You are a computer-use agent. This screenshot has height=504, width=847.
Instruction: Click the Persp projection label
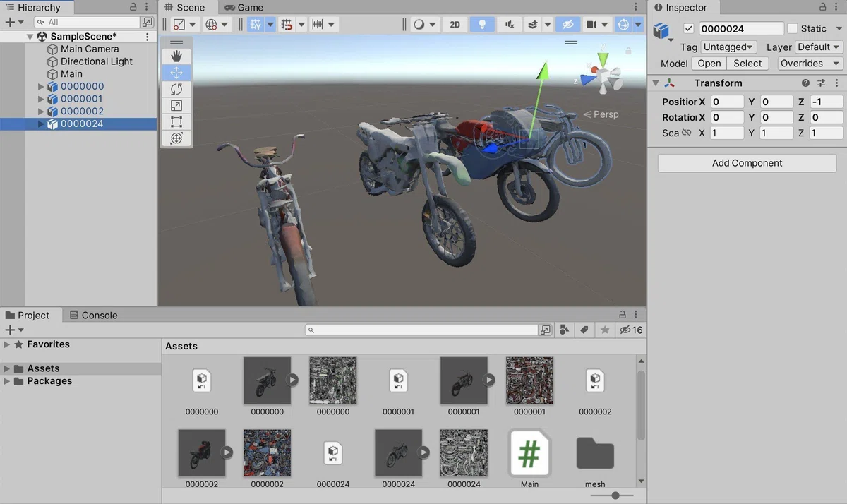(606, 114)
